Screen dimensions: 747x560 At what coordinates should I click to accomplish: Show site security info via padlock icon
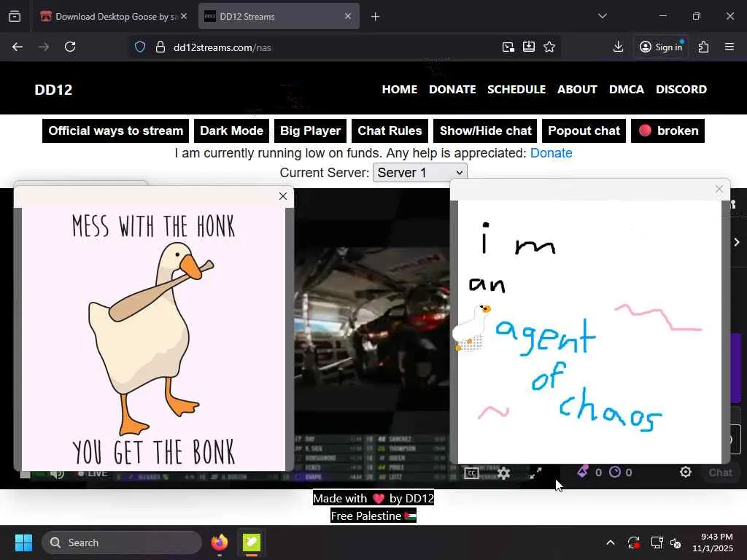click(x=160, y=47)
